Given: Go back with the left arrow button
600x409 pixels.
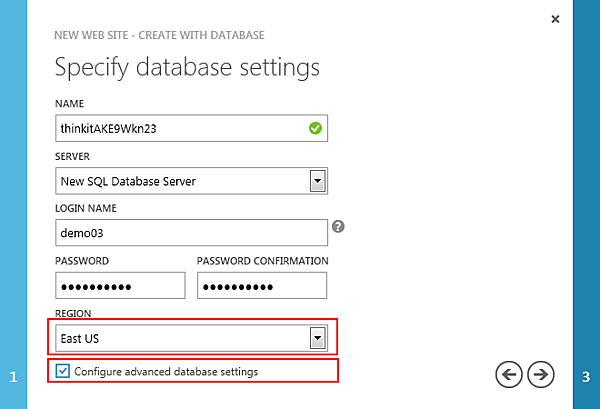Looking at the screenshot, I should tap(509, 374).
